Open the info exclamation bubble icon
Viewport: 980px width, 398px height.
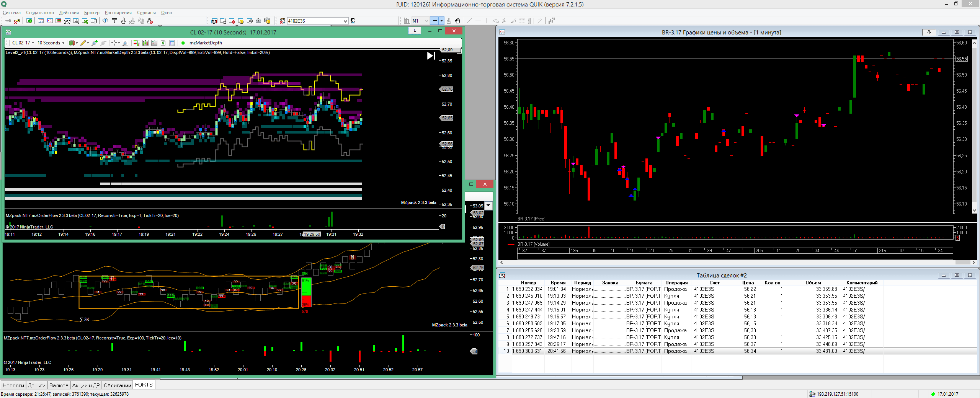(x=105, y=21)
